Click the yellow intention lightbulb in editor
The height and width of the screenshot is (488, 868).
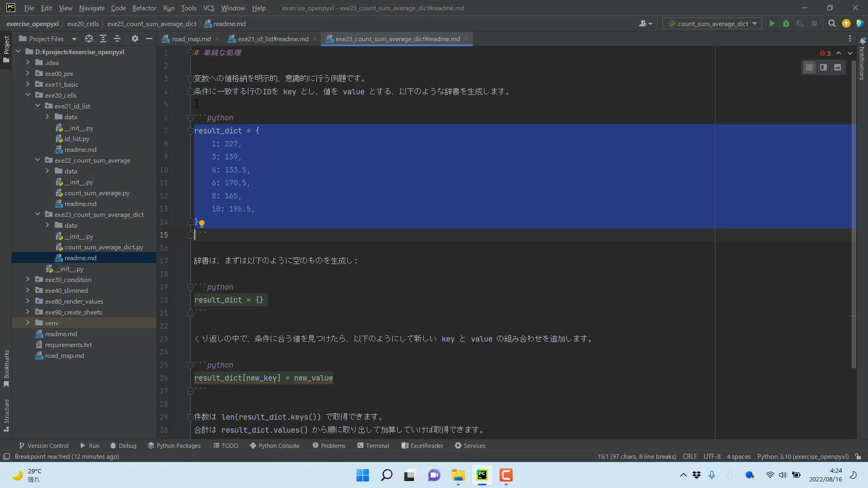coord(201,223)
